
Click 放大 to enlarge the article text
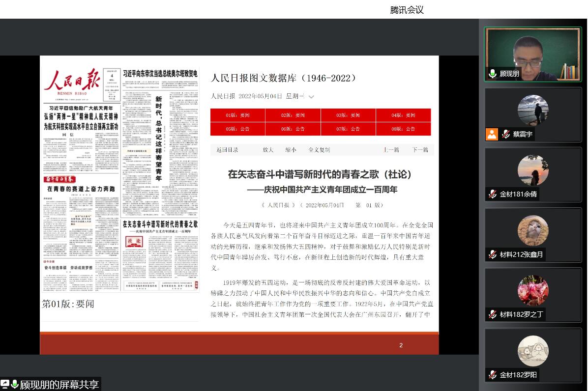[268, 150]
